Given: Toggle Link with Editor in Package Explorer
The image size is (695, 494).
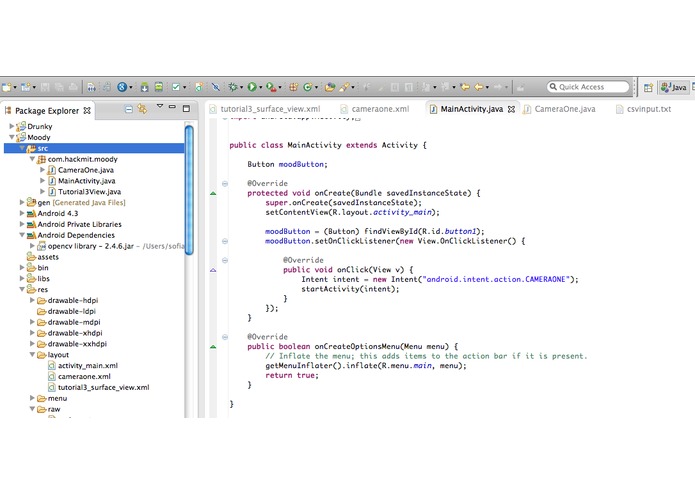Looking at the screenshot, I should click(x=142, y=109).
